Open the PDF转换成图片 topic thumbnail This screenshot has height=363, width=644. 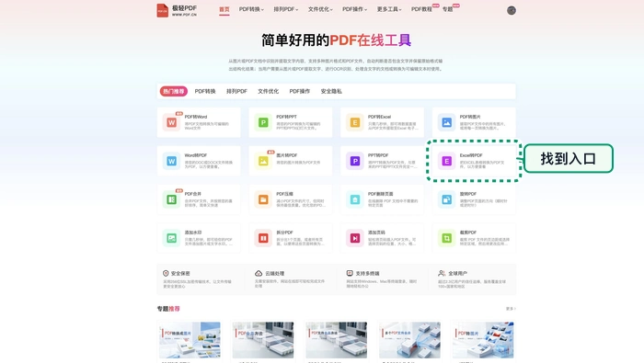pyautogui.click(x=190, y=340)
